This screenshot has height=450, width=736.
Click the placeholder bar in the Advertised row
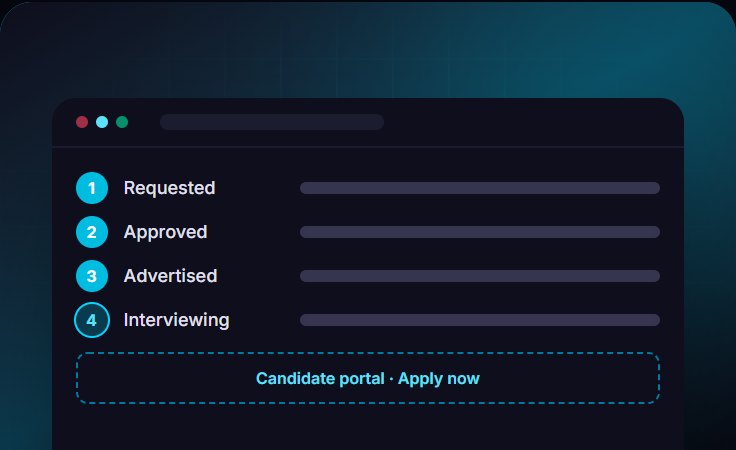coord(480,276)
